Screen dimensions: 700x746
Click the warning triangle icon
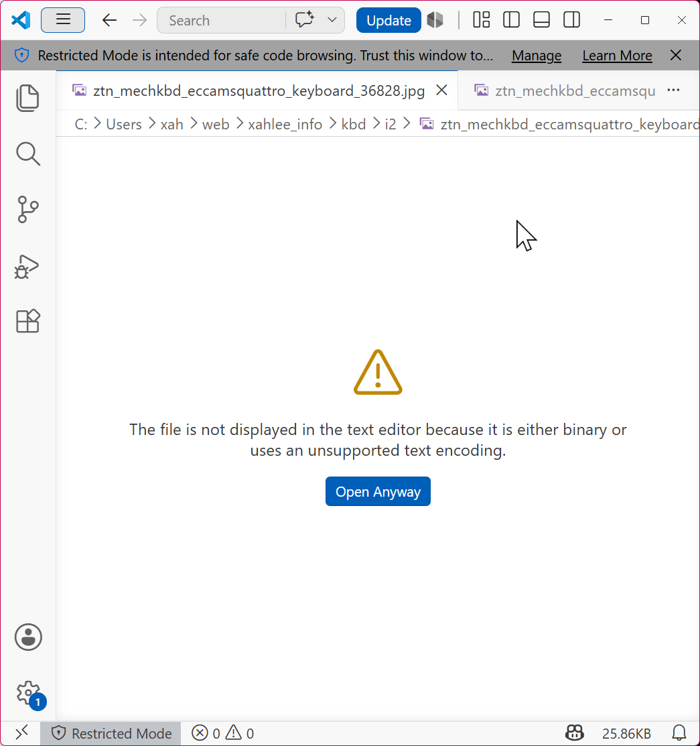click(x=378, y=373)
